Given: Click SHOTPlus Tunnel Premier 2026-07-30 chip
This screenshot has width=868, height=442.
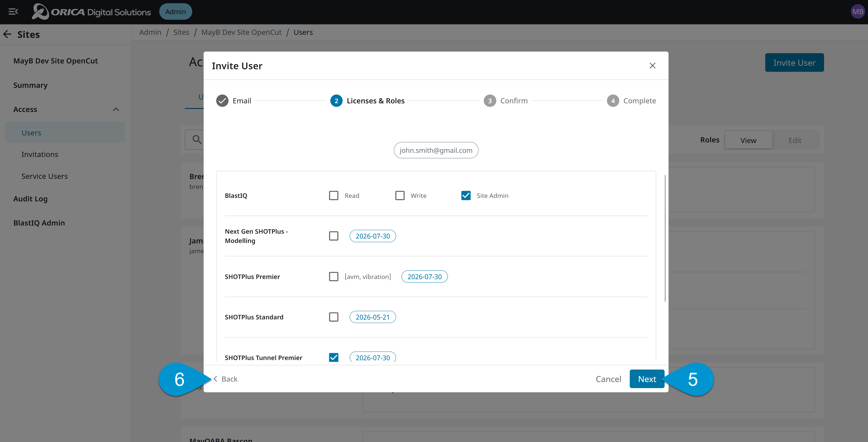Looking at the screenshot, I should 373,357.
